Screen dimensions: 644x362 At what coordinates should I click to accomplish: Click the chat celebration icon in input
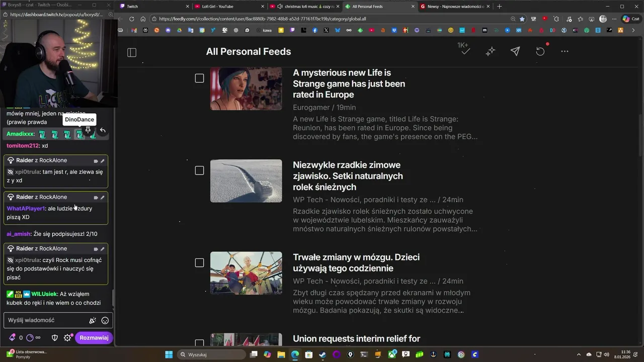(x=93, y=320)
